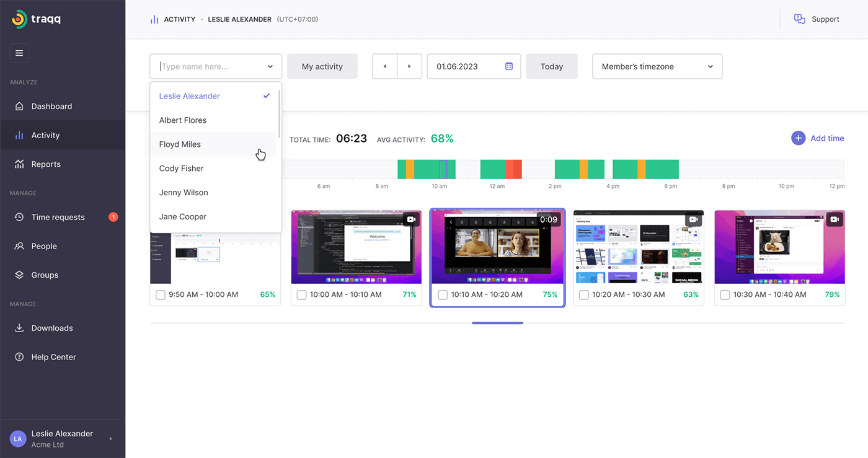
Task: Select Jane Cooper from the list
Action: coord(215,217)
